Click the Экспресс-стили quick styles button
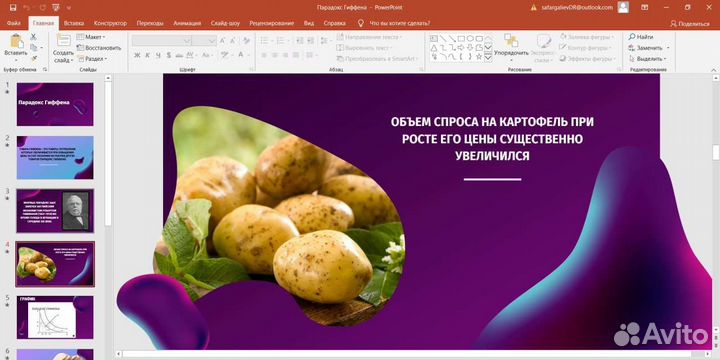Screen dimensions: 720x360 pos(543,48)
